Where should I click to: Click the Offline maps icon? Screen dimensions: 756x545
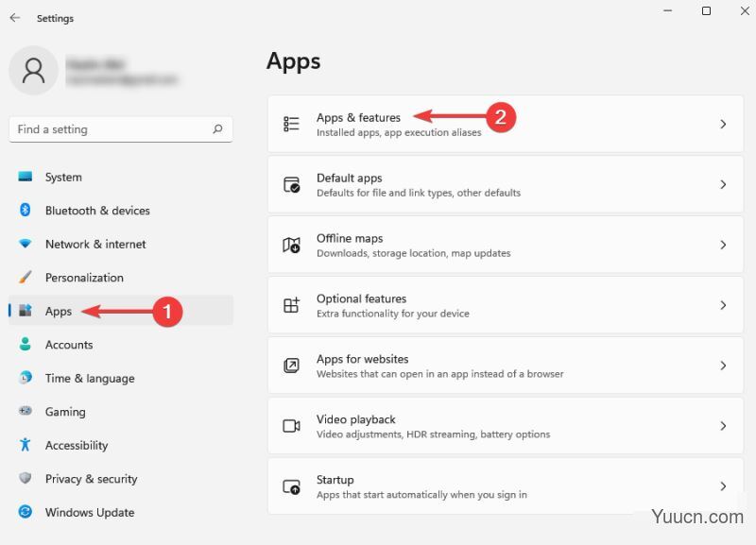tap(291, 245)
